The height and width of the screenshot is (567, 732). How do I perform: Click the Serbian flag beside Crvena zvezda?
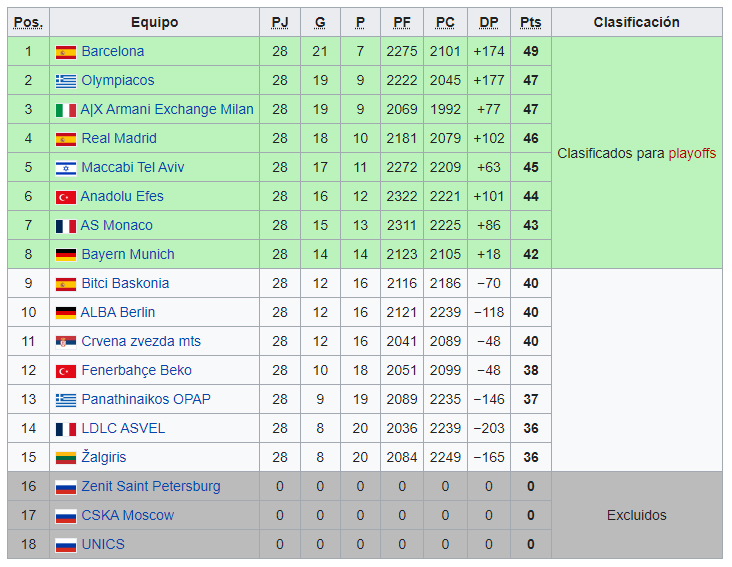click(66, 342)
